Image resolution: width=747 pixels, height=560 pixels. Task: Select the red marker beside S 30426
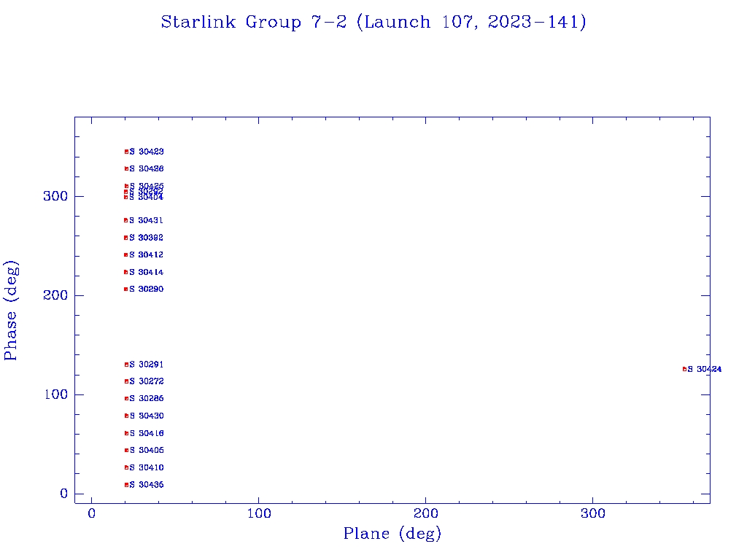(x=126, y=168)
